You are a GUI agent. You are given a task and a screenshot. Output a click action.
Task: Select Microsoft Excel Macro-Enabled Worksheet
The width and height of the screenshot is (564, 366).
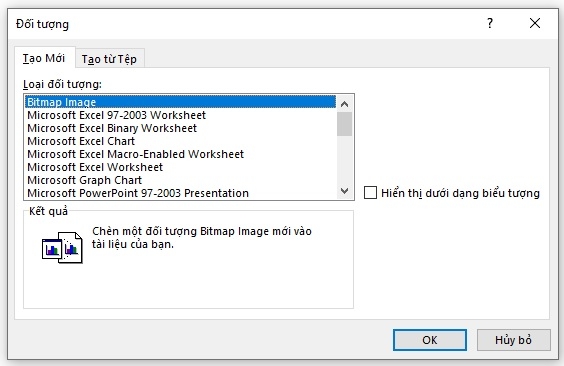180,154
